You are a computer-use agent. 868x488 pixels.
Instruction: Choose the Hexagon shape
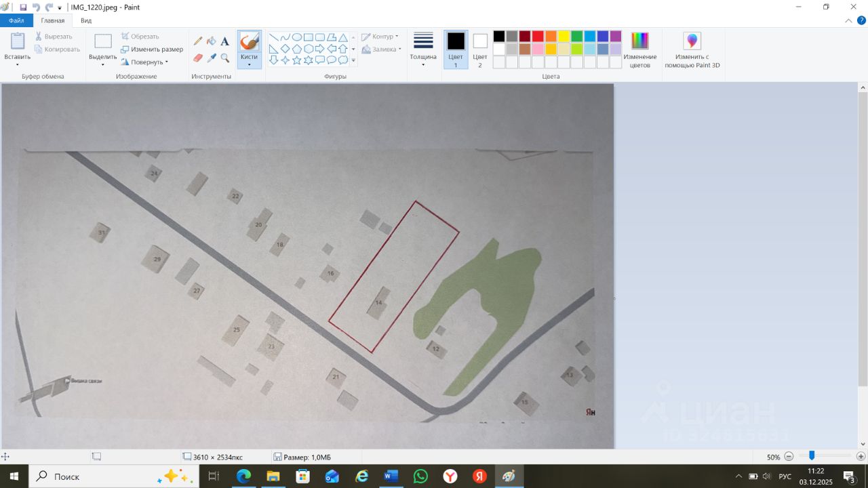(309, 49)
